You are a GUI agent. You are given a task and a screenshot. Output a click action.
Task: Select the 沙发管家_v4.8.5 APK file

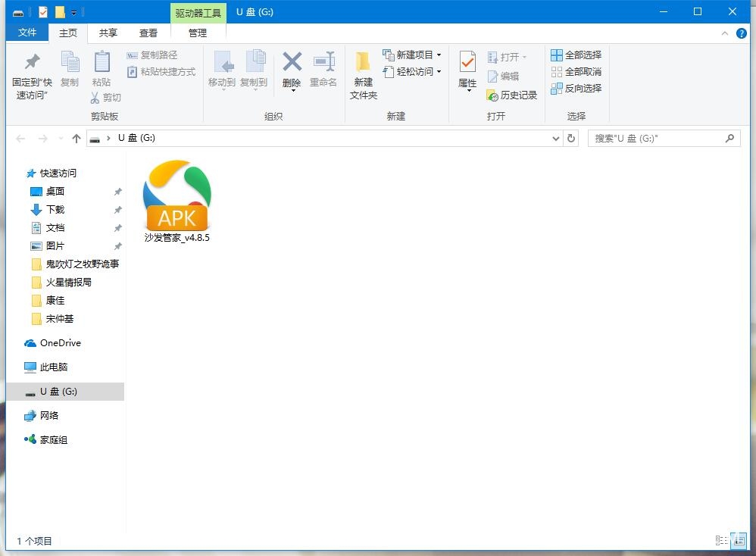coord(177,201)
